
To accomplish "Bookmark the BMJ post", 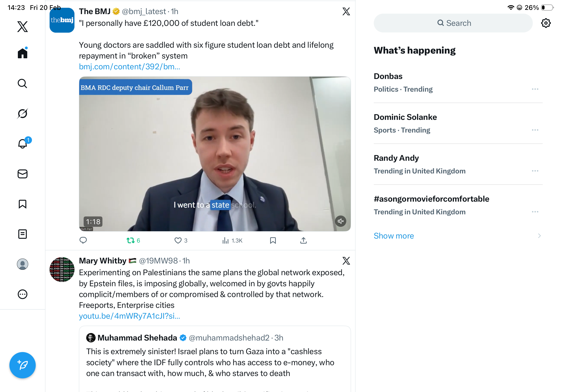I will 273,240.
